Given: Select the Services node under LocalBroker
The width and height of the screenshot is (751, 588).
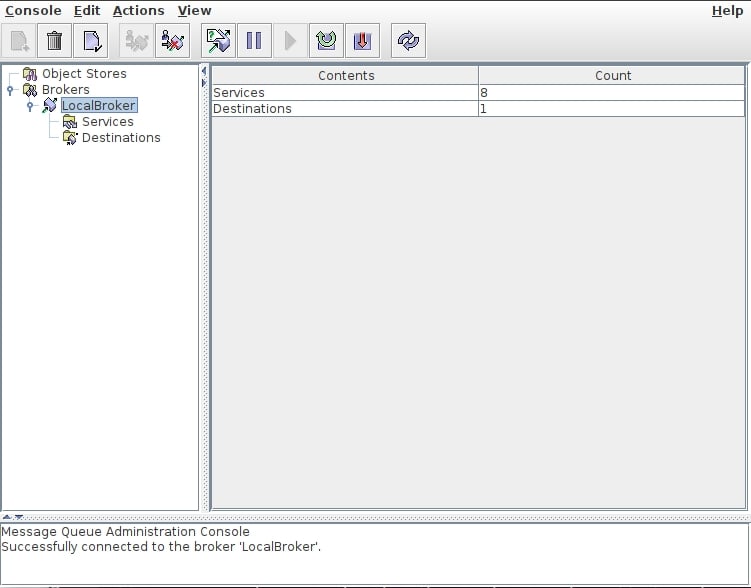Looking at the screenshot, I should coord(107,122).
